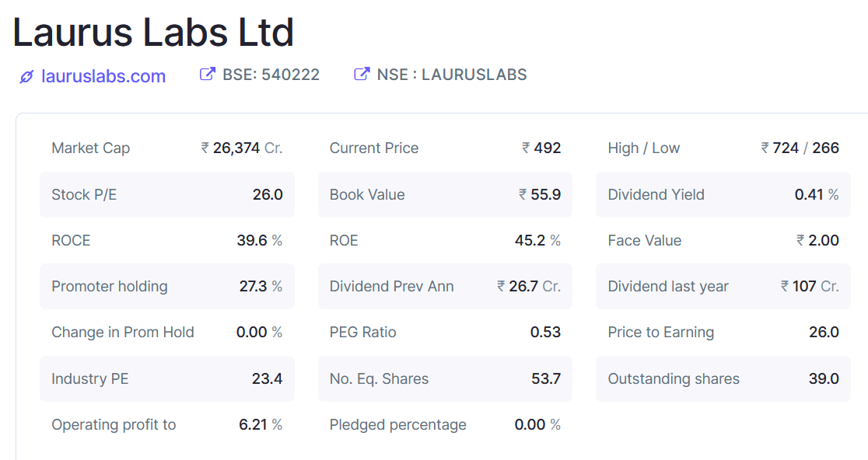Select the Market Cap row
Viewport: 868px width, 460px height.
coord(166,148)
